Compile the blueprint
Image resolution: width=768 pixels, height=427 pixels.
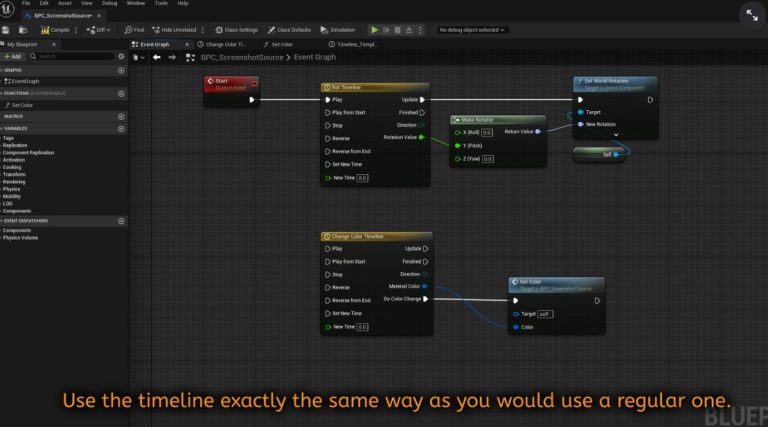click(x=55, y=30)
